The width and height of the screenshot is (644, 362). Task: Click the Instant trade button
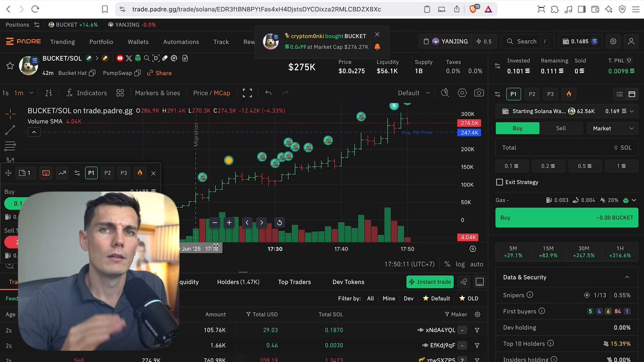(x=430, y=282)
